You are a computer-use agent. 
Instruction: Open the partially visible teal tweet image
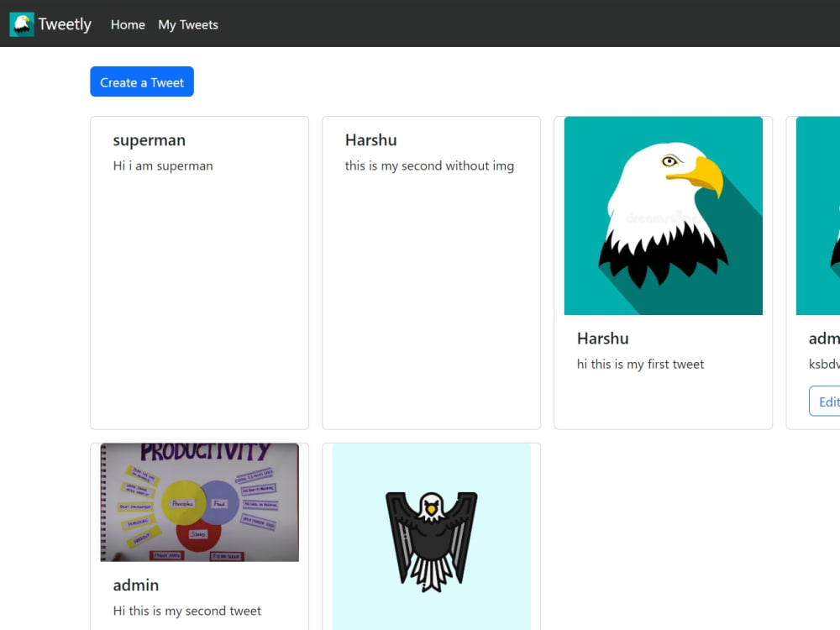pos(818,216)
